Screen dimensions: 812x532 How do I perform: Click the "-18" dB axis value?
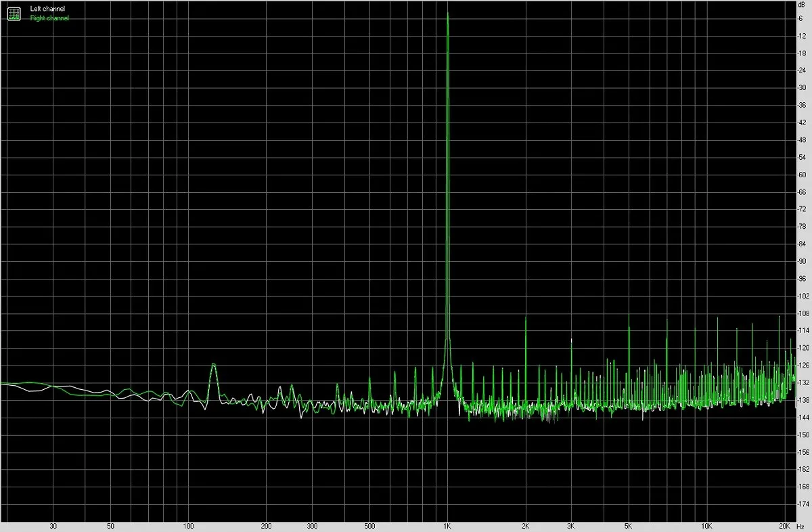(x=802, y=53)
